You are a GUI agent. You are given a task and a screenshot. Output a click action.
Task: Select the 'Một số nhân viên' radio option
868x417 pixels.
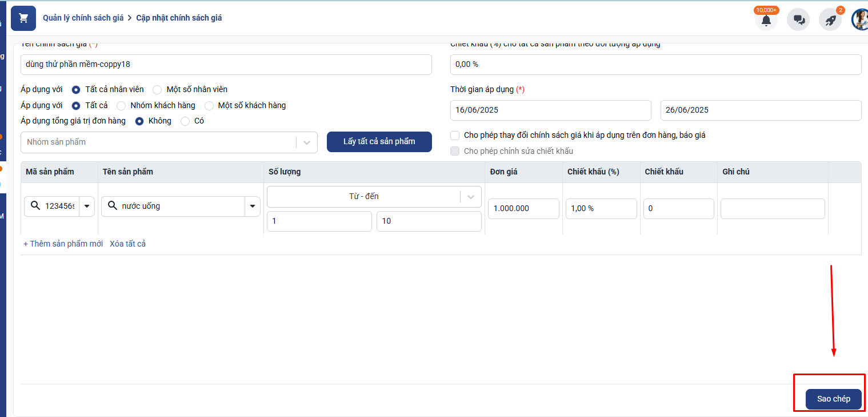pyautogui.click(x=157, y=90)
